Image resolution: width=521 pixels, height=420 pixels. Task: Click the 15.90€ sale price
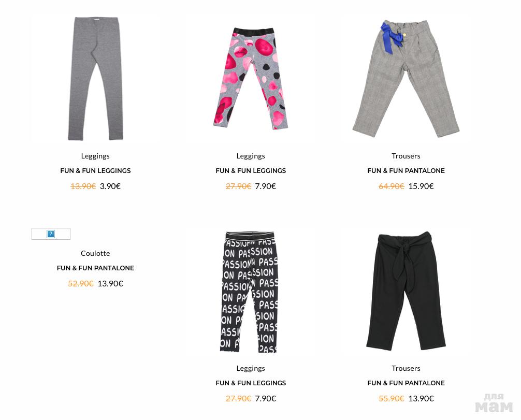421,186
